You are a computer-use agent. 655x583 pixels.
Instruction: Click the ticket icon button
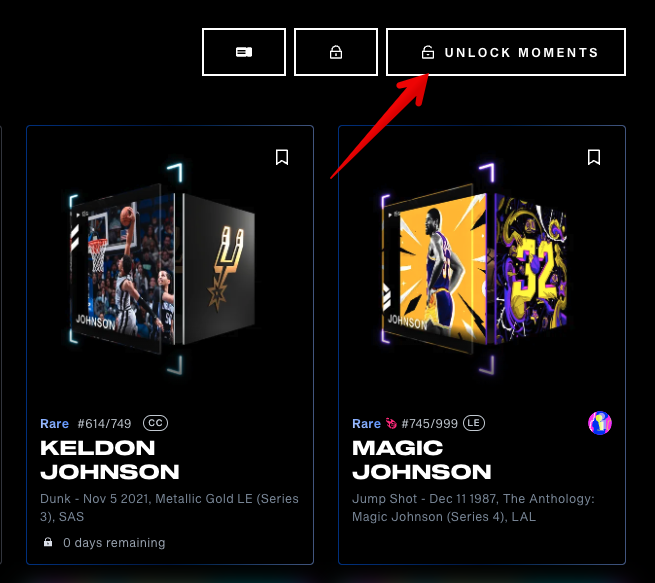point(244,52)
